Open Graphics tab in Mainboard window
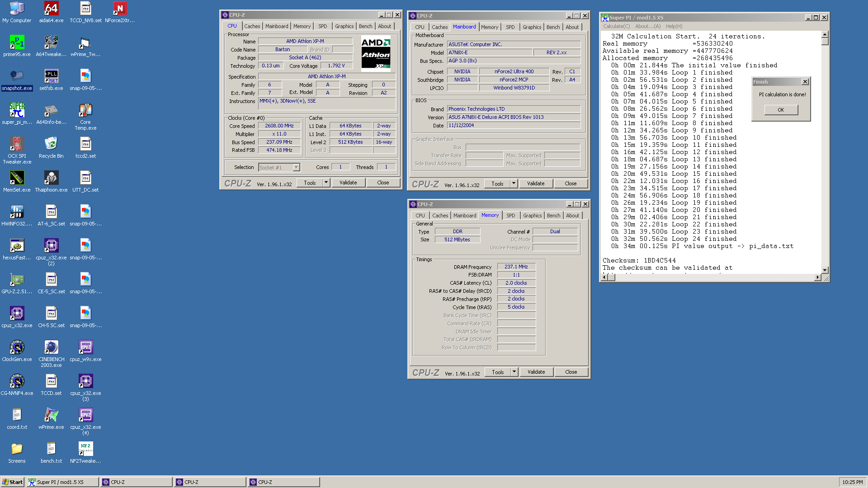Screen dimensions: 868x488 [x=532, y=27]
